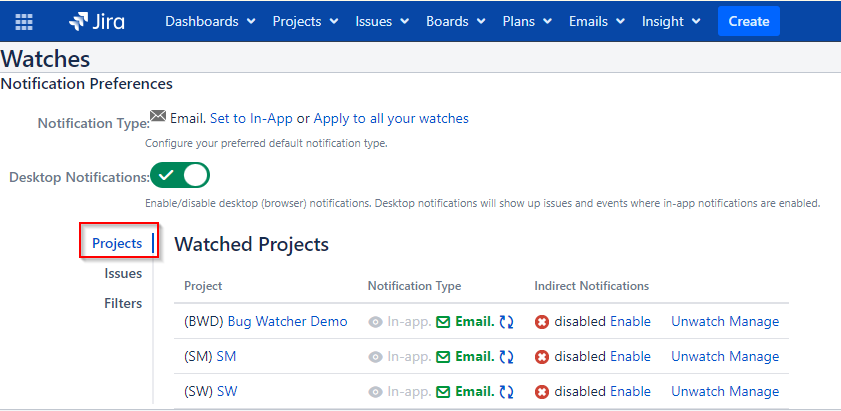Click the Jira logo
This screenshot has height=411, width=841.
[97, 21]
